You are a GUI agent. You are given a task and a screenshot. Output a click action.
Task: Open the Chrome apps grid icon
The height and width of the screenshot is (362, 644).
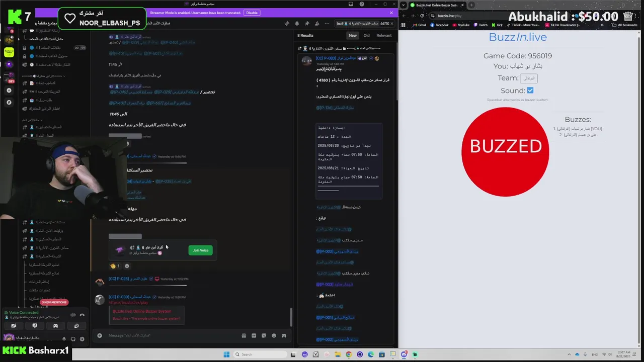(403, 25)
